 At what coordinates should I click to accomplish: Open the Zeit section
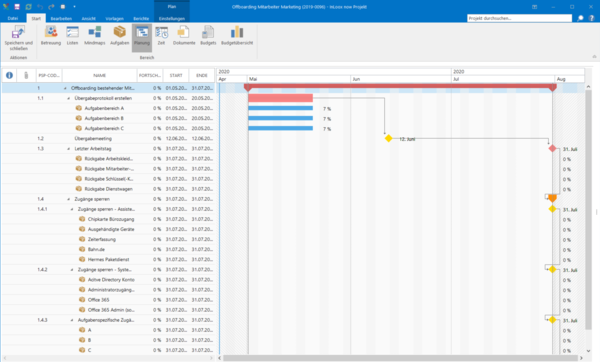161,36
